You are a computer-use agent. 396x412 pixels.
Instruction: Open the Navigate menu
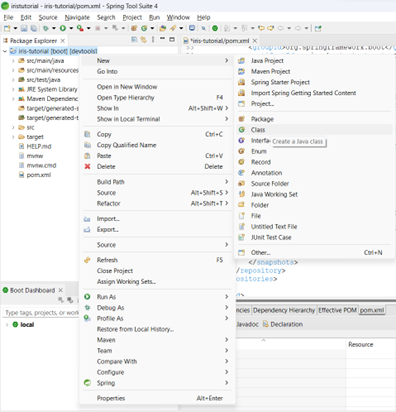pyautogui.click(x=77, y=17)
